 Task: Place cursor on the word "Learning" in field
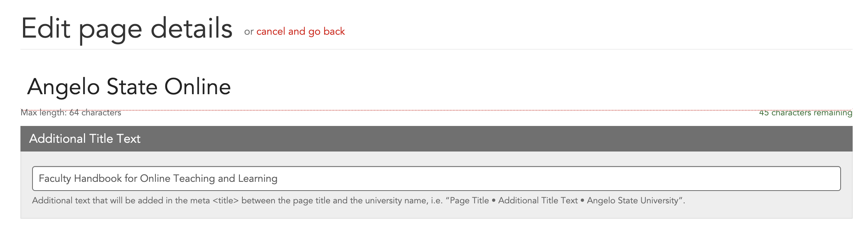pyautogui.click(x=258, y=179)
